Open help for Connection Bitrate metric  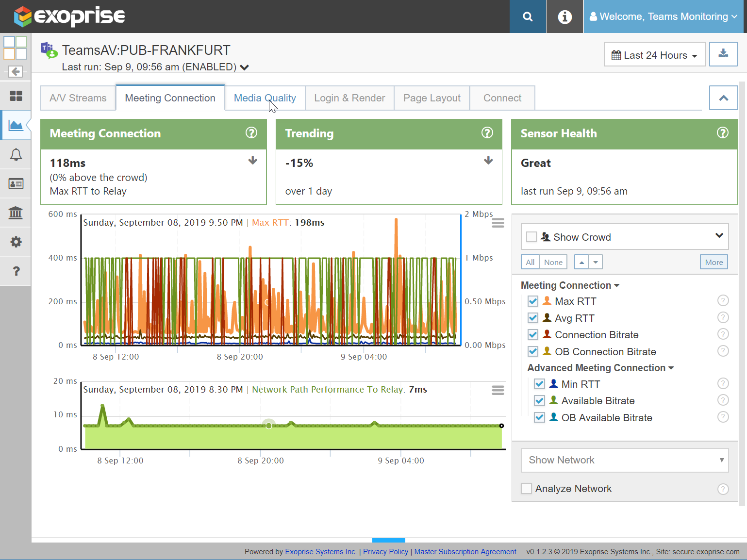pyautogui.click(x=723, y=334)
